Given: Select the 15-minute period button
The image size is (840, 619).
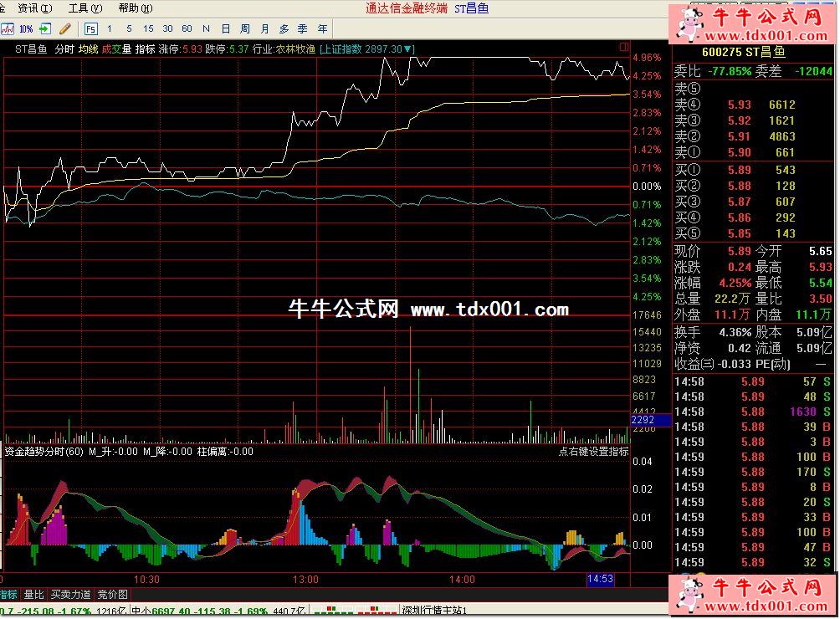Looking at the screenshot, I should 148,29.
